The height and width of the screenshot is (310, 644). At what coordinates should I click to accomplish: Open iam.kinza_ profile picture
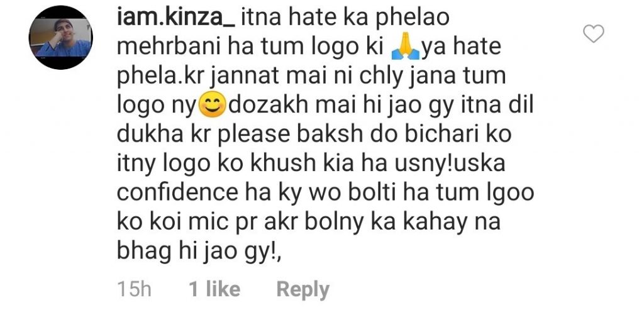point(61,37)
